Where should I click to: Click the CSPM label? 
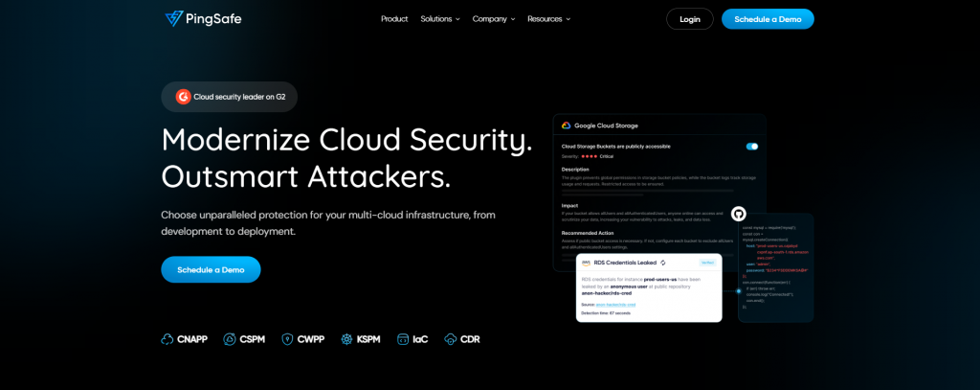253,339
